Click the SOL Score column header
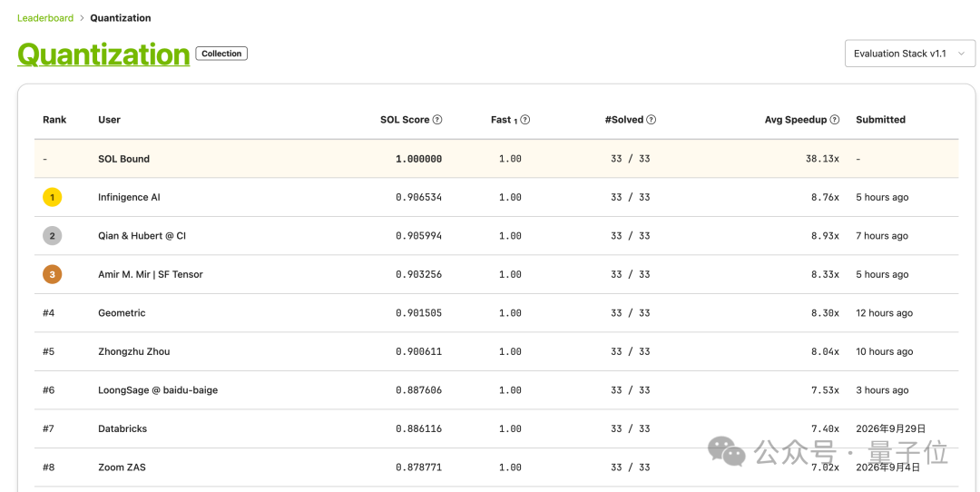 click(x=405, y=120)
